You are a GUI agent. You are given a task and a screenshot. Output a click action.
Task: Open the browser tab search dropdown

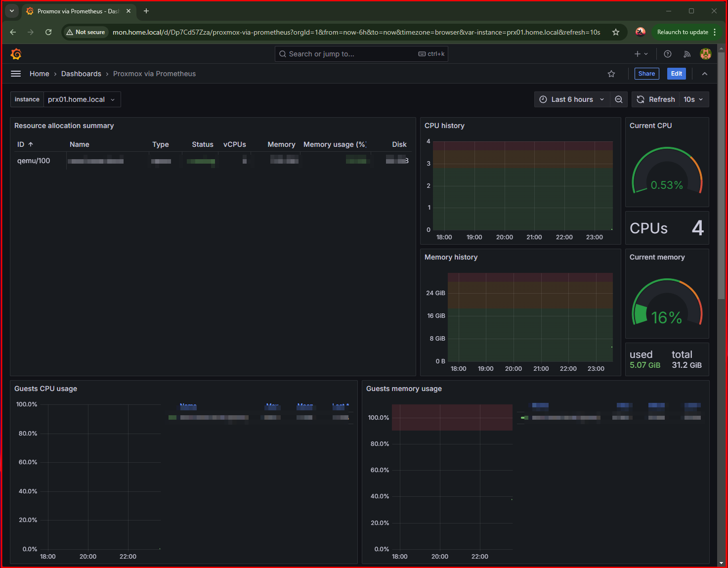tap(12, 11)
